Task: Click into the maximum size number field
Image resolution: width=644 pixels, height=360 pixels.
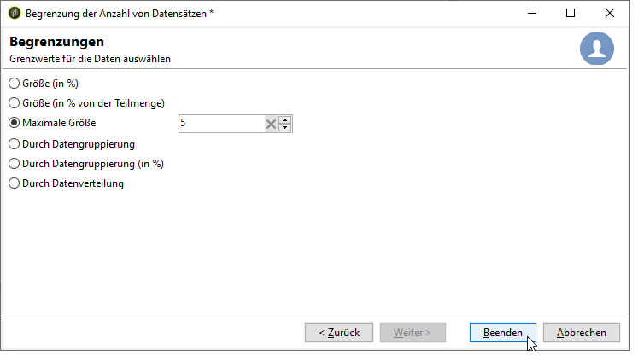Action: [x=222, y=124]
